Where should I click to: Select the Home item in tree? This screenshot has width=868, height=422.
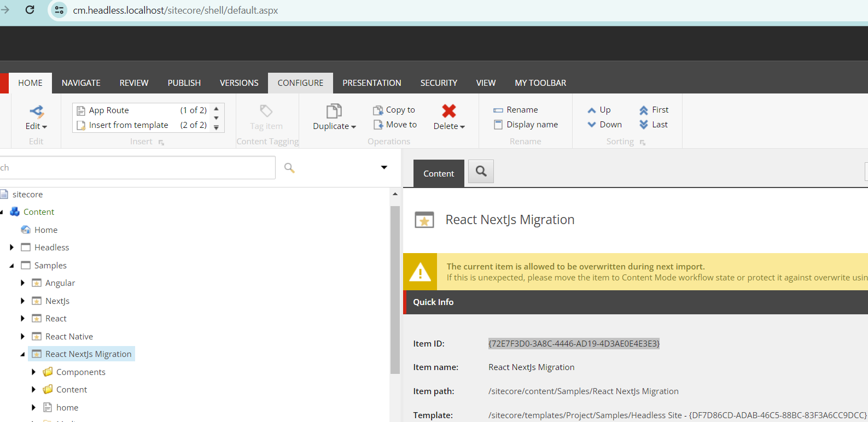click(x=45, y=230)
